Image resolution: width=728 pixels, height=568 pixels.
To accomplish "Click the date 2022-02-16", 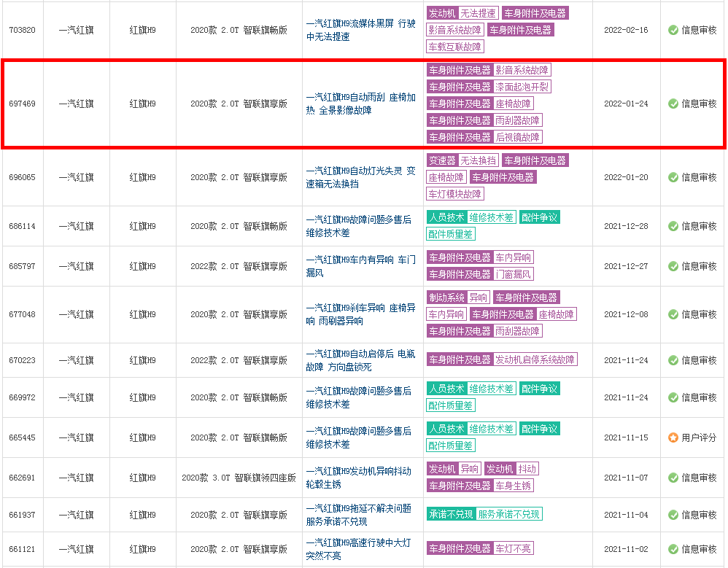I will [626, 30].
